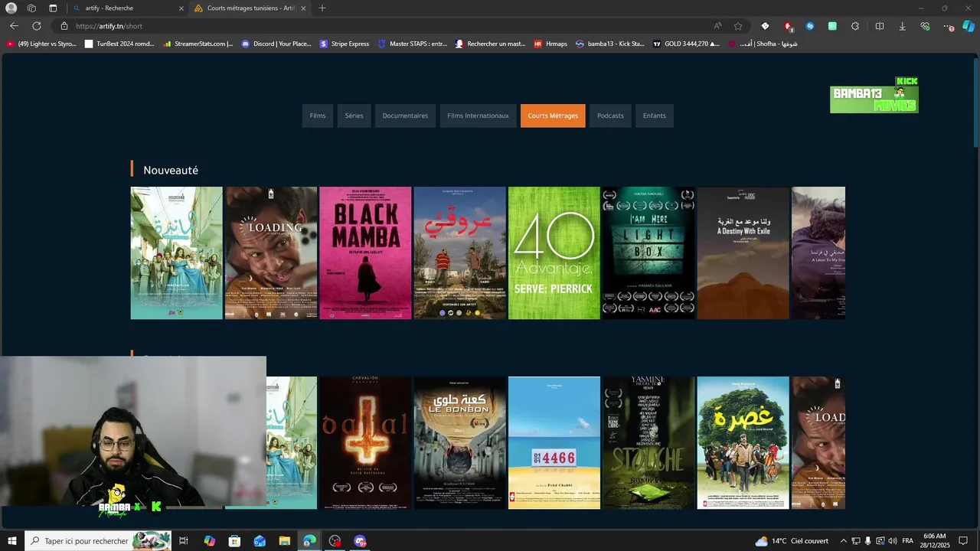980x551 pixels.
Task: Open the Downloads icon
Action: pos(902,26)
